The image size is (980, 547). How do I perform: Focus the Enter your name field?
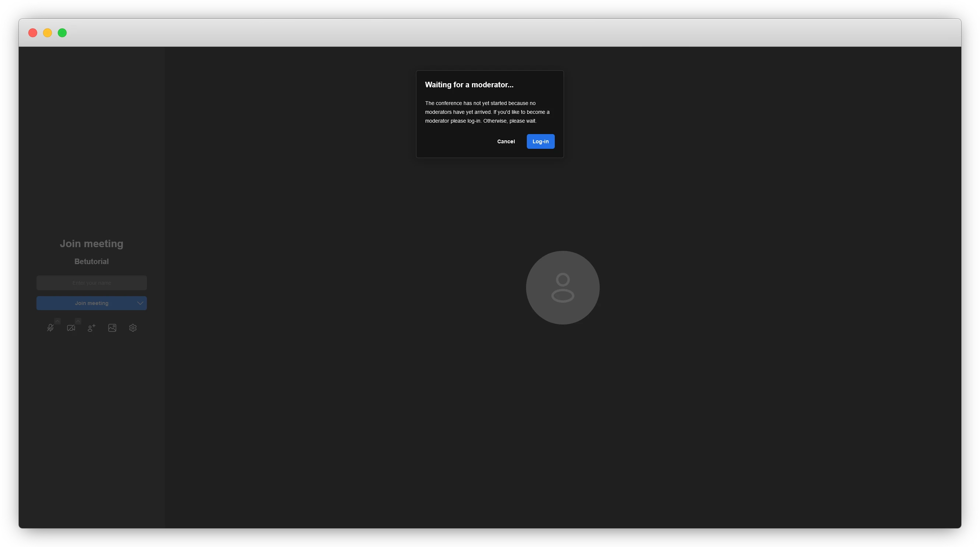pyautogui.click(x=92, y=283)
